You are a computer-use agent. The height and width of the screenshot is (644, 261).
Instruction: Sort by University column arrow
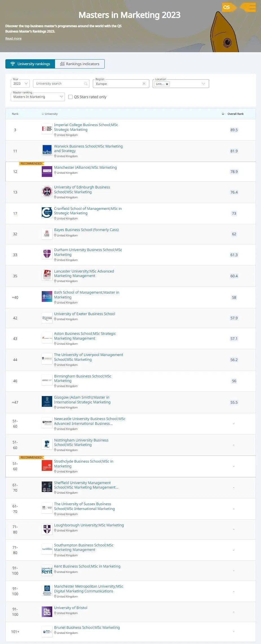[43, 114]
